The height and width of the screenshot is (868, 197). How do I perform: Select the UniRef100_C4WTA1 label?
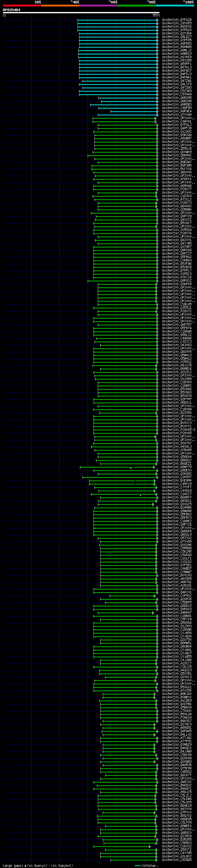176,122
